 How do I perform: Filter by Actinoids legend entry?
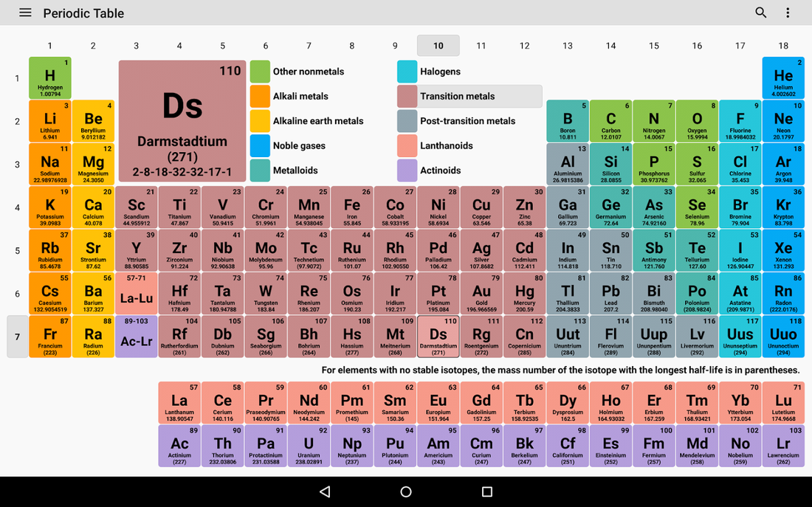(469, 170)
